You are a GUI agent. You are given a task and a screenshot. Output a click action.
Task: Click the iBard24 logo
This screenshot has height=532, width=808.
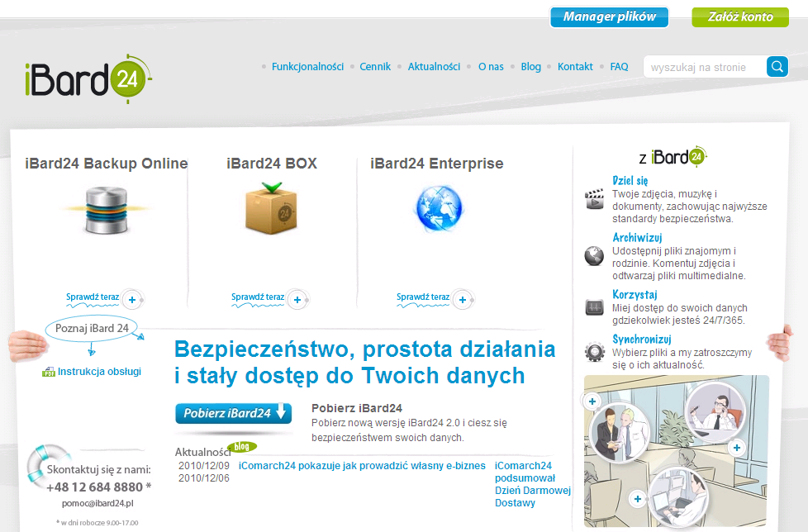[88, 78]
